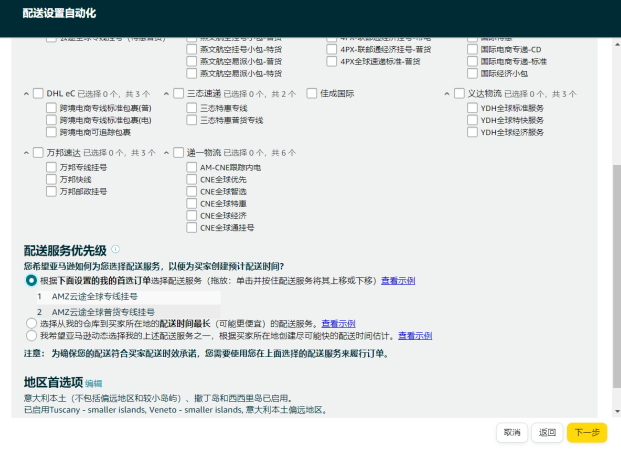Click the 配送服务优先级 heading
Image resolution: width=621 pixels, height=456 pixels.
[x=65, y=250]
